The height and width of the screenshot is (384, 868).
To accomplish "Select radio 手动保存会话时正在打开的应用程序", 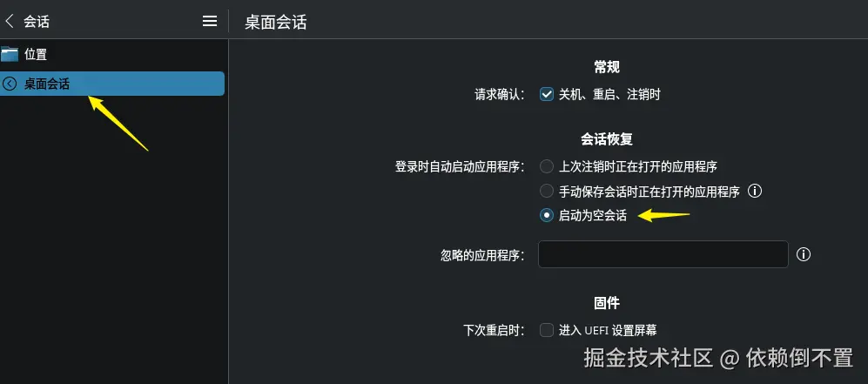I will click(547, 192).
